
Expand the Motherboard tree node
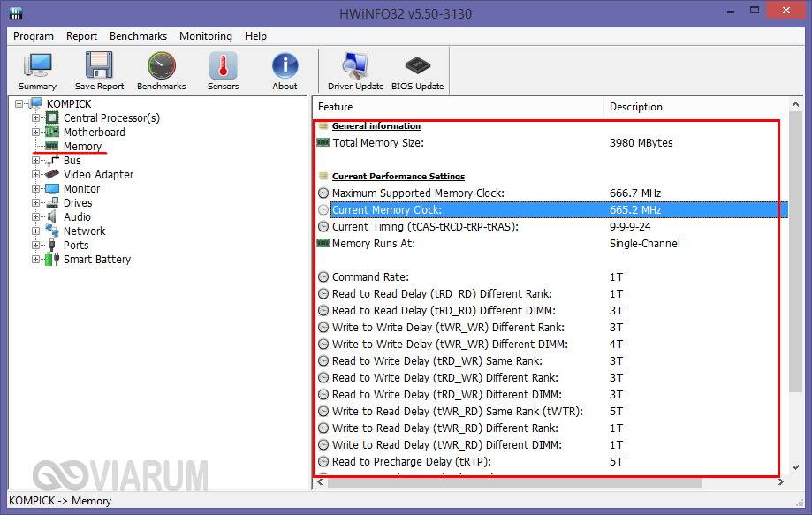point(36,133)
